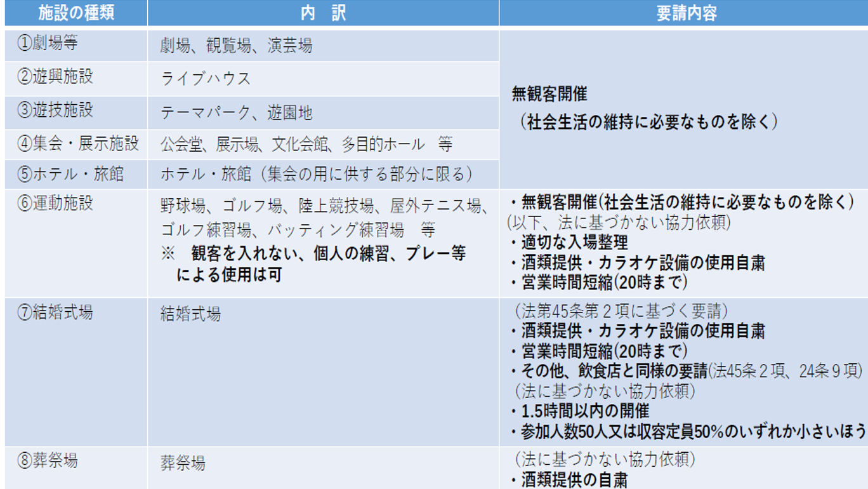Click ・無観客開催 bullet in 運動施設 row

click(x=681, y=203)
